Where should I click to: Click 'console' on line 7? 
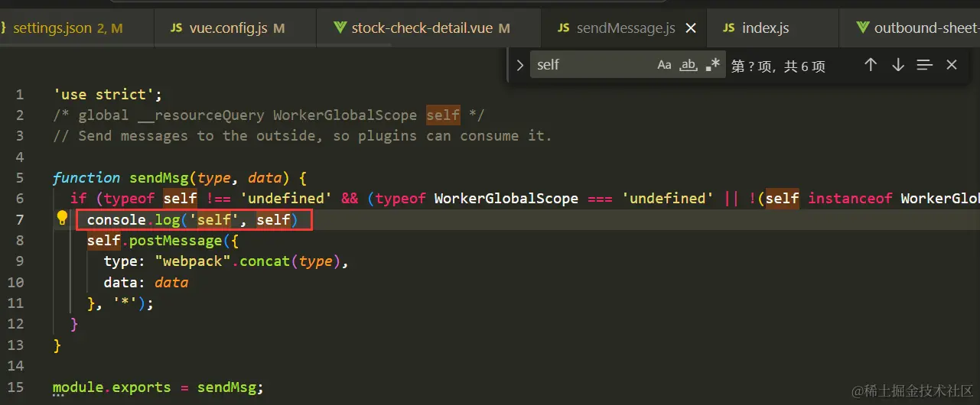tap(116, 220)
